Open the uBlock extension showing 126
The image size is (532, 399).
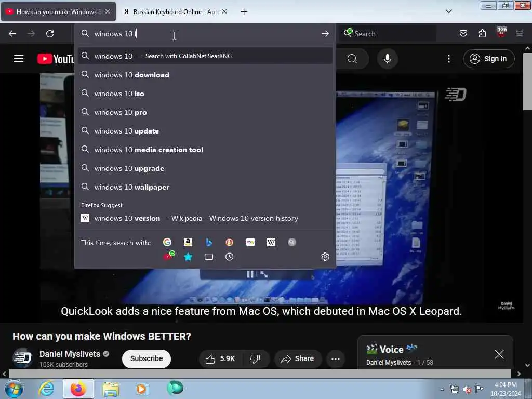click(x=501, y=33)
